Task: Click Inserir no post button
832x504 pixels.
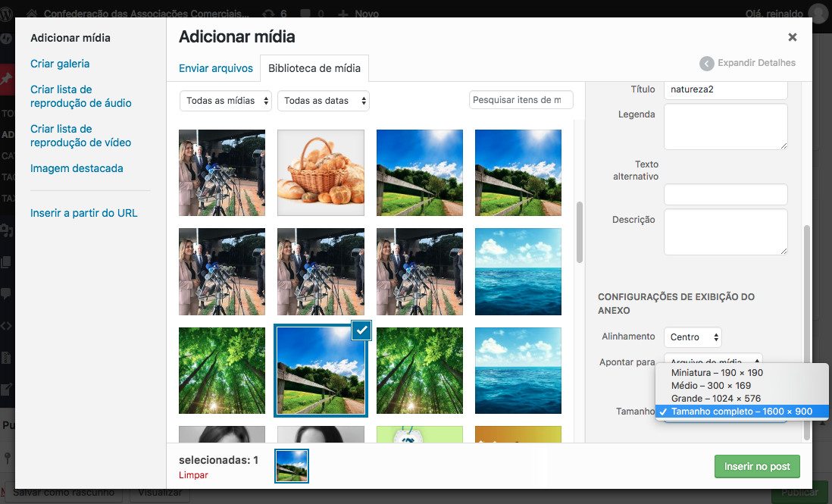Action: coord(757,466)
